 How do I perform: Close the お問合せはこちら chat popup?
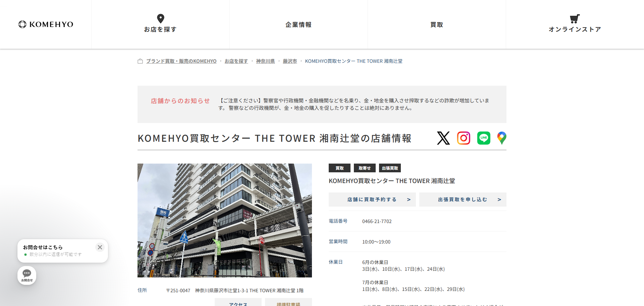tap(100, 247)
